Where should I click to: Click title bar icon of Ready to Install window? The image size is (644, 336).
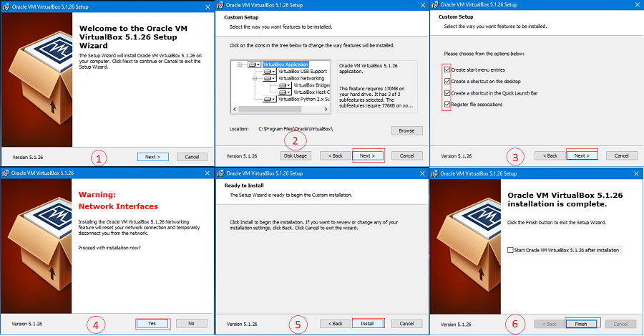click(220, 173)
